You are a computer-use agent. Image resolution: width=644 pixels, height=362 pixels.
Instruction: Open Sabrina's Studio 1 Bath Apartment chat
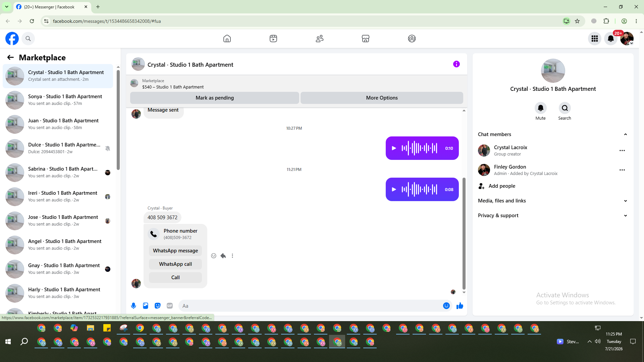coord(58,172)
